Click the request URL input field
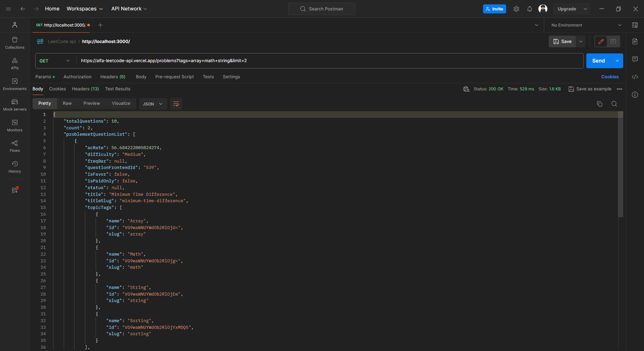The image size is (644, 351). coord(329,61)
